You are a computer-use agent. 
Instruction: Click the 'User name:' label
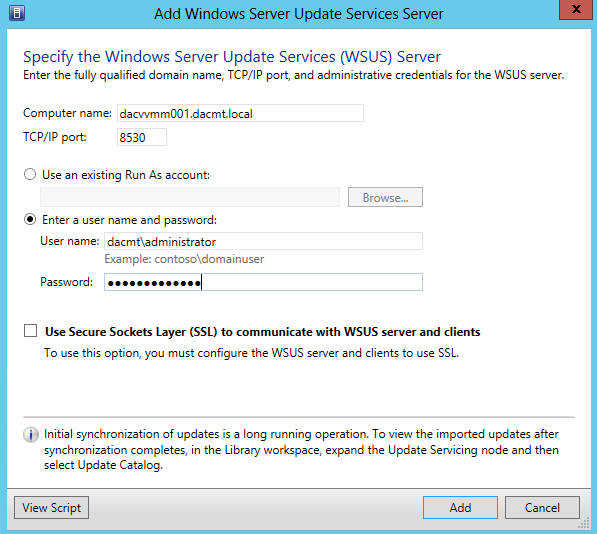click(70, 241)
